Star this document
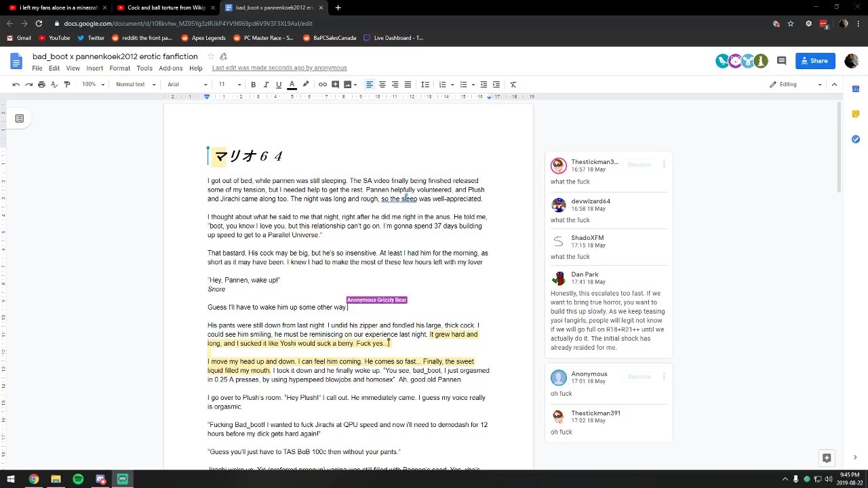 tap(211, 56)
